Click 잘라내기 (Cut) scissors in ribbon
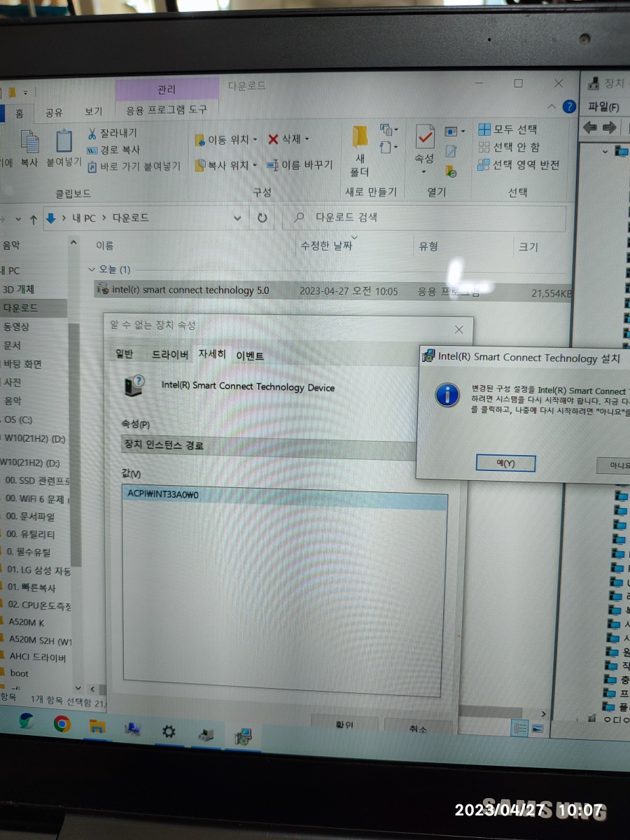The height and width of the screenshot is (840, 630). coord(112,133)
